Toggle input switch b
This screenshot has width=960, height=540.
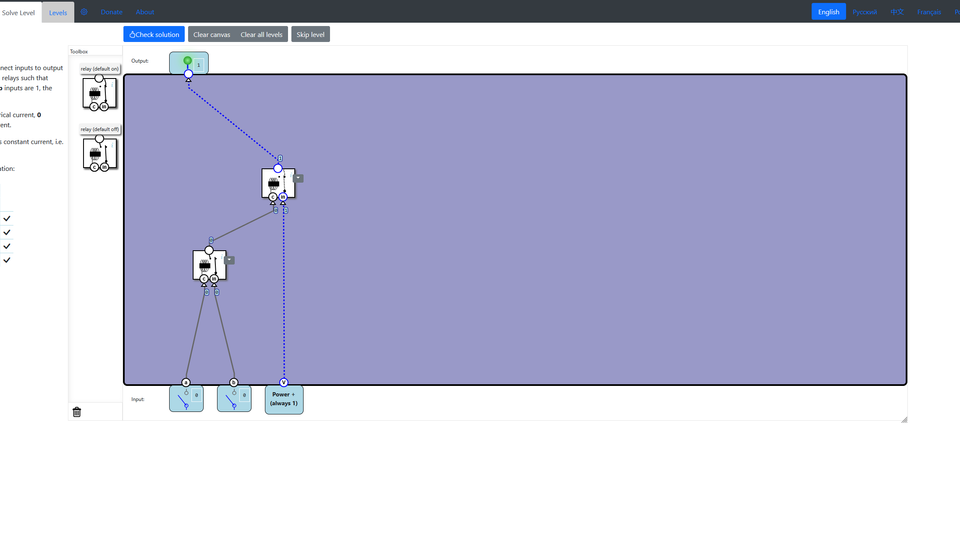(233, 400)
